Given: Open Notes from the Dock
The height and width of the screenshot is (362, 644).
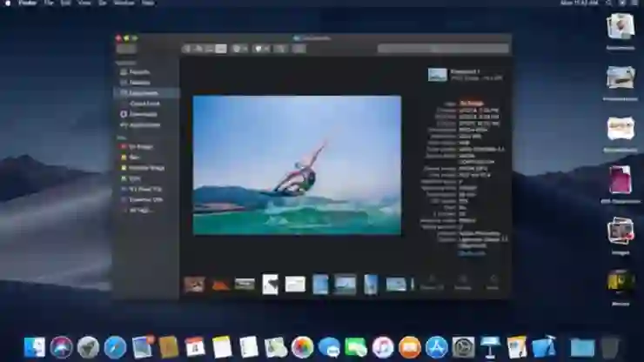Looking at the screenshot, I should (x=222, y=347).
